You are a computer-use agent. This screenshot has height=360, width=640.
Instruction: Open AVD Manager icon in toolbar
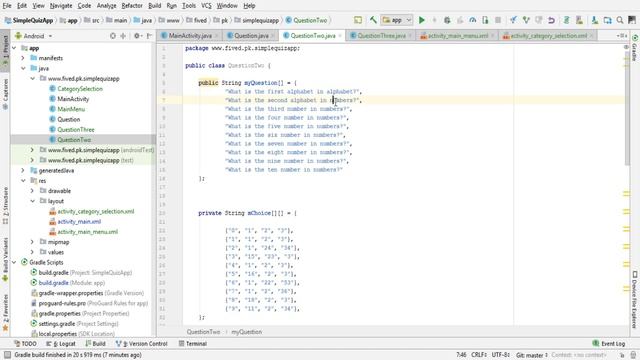point(579,20)
